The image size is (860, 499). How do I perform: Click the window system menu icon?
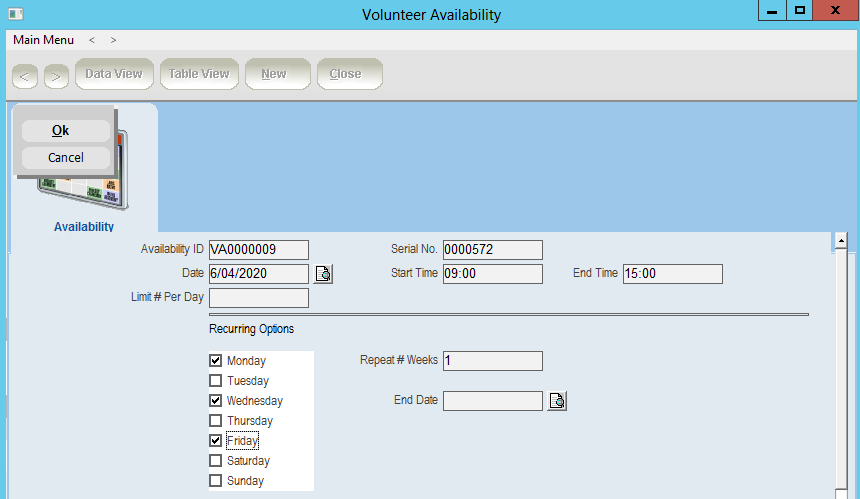pos(15,14)
